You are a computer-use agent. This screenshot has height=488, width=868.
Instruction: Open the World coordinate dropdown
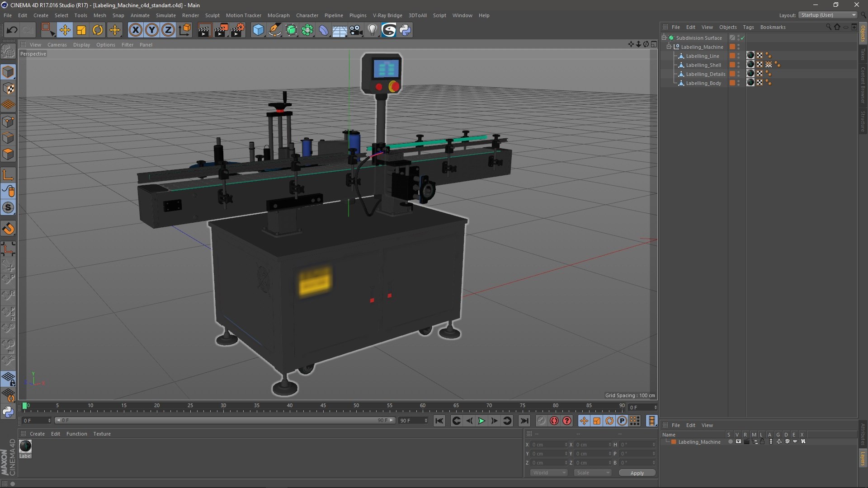pyautogui.click(x=548, y=473)
